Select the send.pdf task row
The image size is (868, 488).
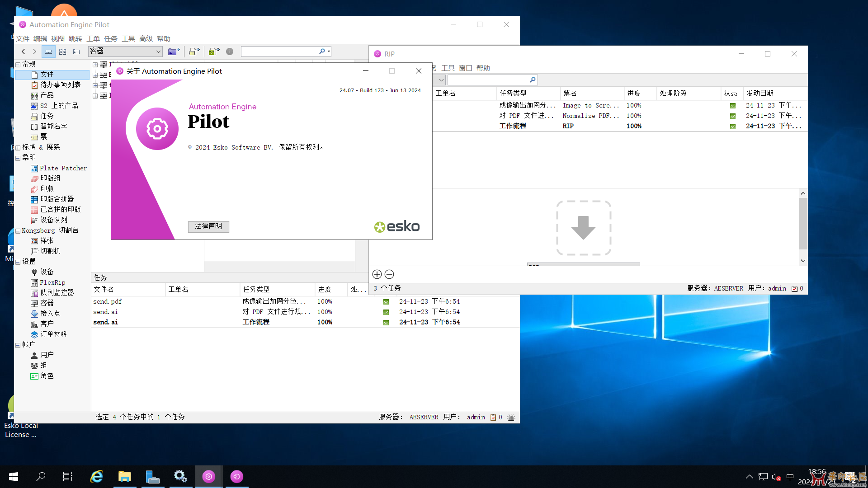[x=305, y=302]
